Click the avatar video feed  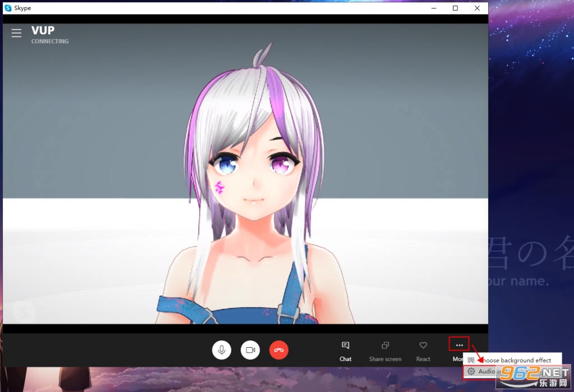[246, 174]
